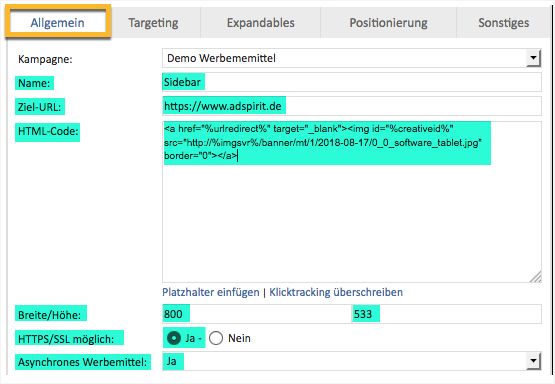The image size is (555, 384).
Task: Expand the Asynchrones Werbemittel dropdown arrow
Action: tap(533, 361)
